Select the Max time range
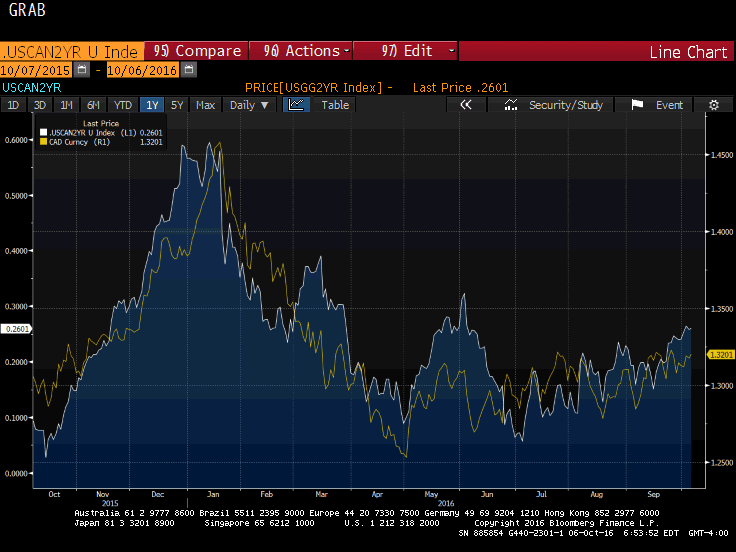The image size is (736, 552). 205,105
